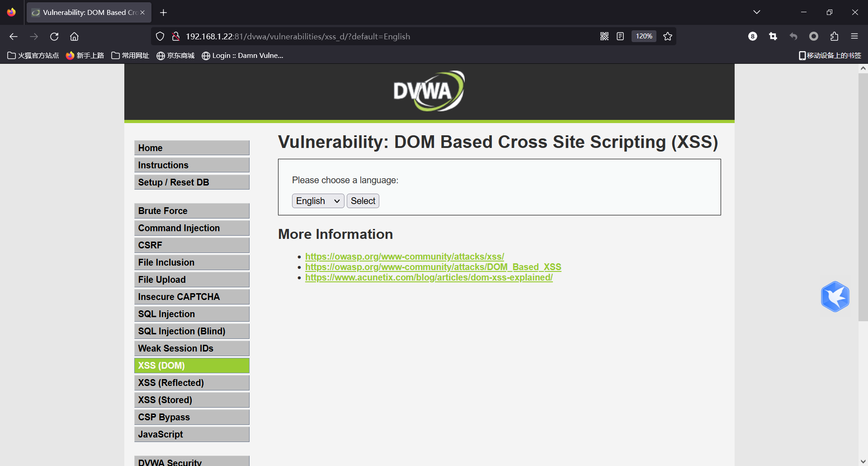Viewport: 868px width, 466px height.
Task: Click the undo arrow toolbar icon
Action: click(793, 37)
